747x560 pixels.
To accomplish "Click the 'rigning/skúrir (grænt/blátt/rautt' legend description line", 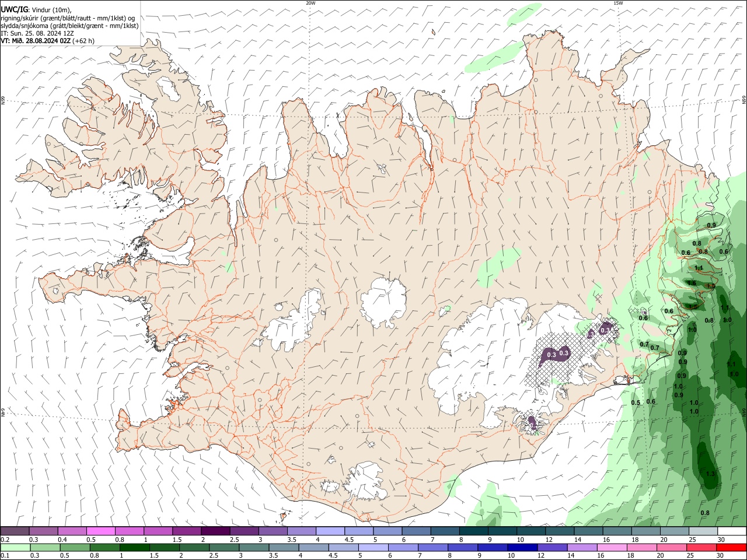I will coord(68,18).
